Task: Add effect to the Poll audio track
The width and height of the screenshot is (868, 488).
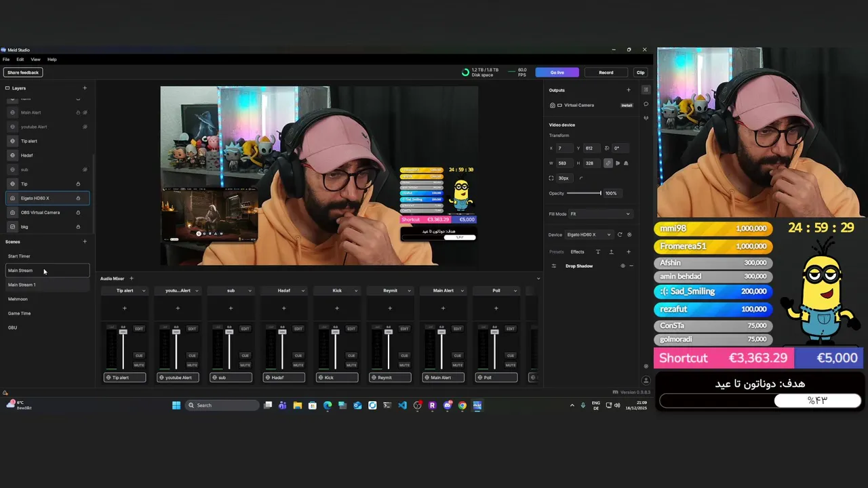Action: (x=496, y=308)
